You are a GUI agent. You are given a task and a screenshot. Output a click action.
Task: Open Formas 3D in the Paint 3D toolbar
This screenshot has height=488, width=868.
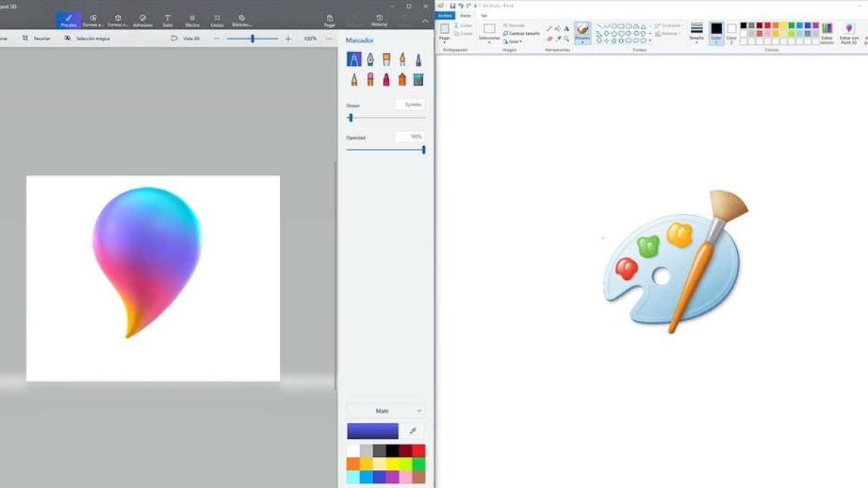click(118, 20)
